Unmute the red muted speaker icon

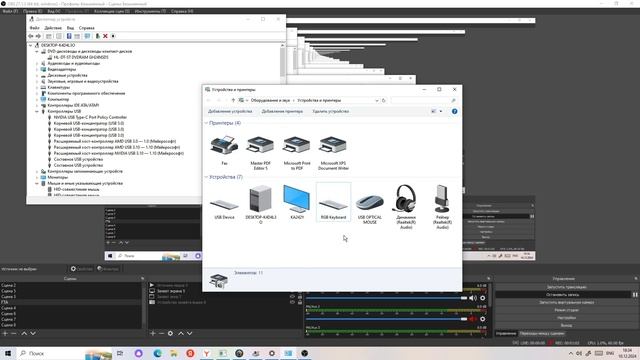coord(473,319)
